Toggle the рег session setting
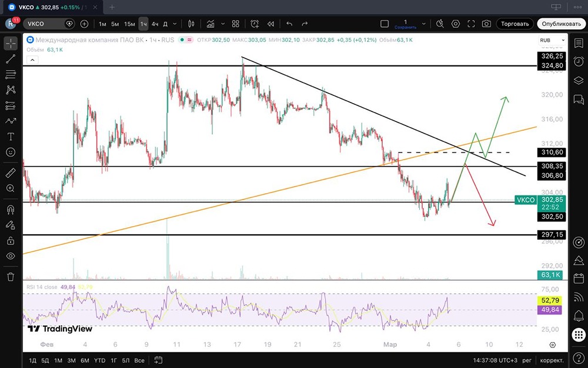The height and width of the screenshot is (368, 588). 527,360
